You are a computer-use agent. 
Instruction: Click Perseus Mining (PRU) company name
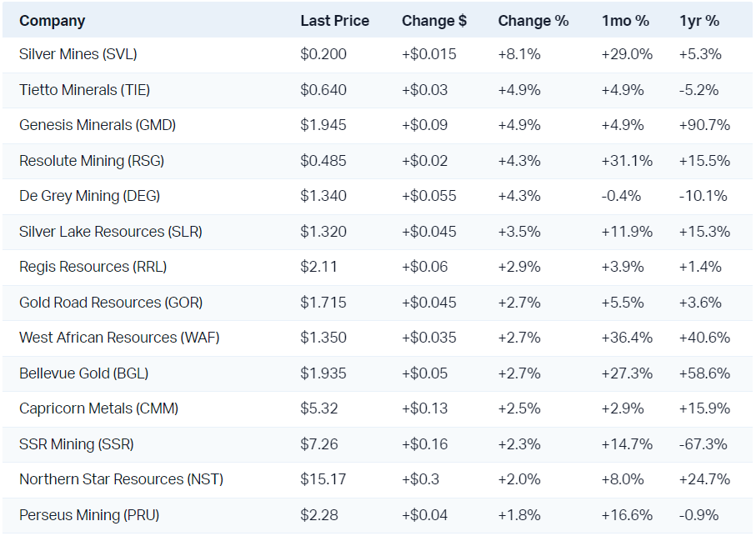(x=89, y=515)
